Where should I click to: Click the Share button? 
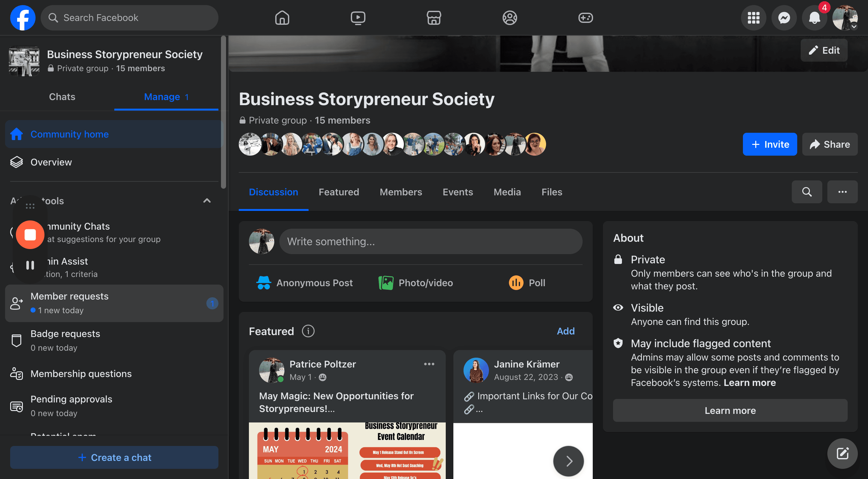pyautogui.click(x=830, y=144)
